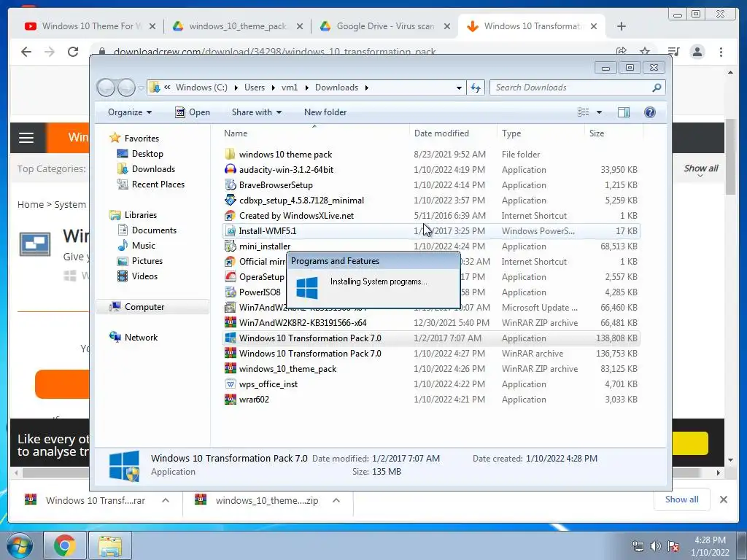
Task: Click the refresh button beside the address bar
Action: coord(476,87)
